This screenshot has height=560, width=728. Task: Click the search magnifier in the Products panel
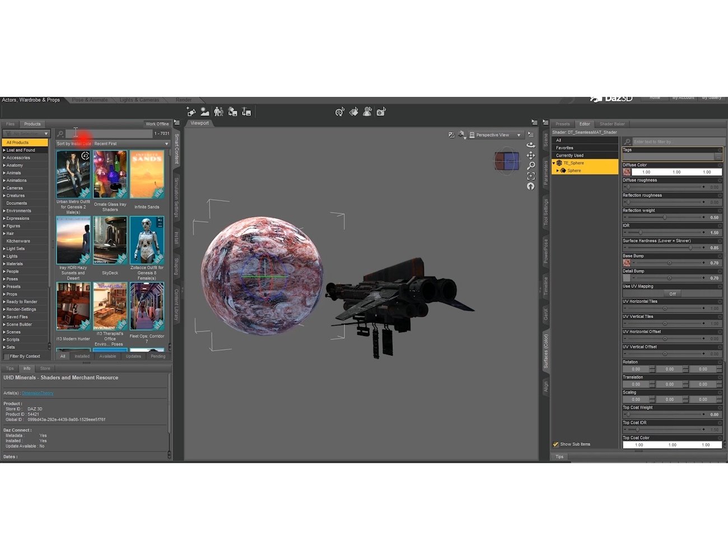[60, 133]
